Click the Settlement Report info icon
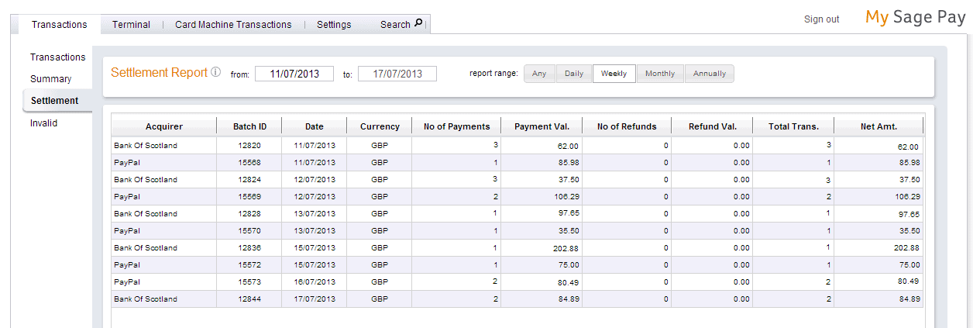This screenshot has height=328, width=980. (x=216, y=73)
